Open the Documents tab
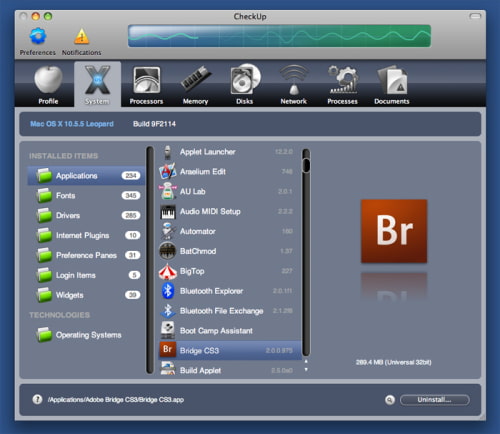Image resolution: width=500 pixels, height=434 pixels. pos(392,84)
